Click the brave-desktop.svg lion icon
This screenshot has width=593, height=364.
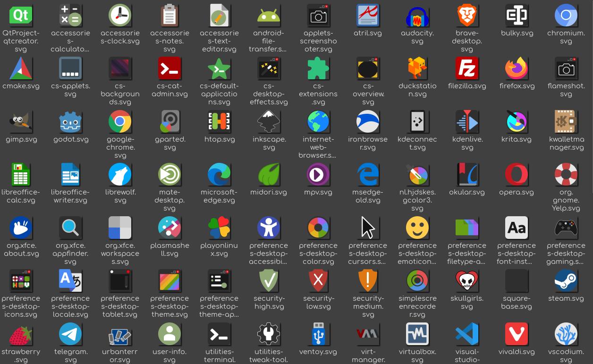pyautogui.click(x=467, y=16)
